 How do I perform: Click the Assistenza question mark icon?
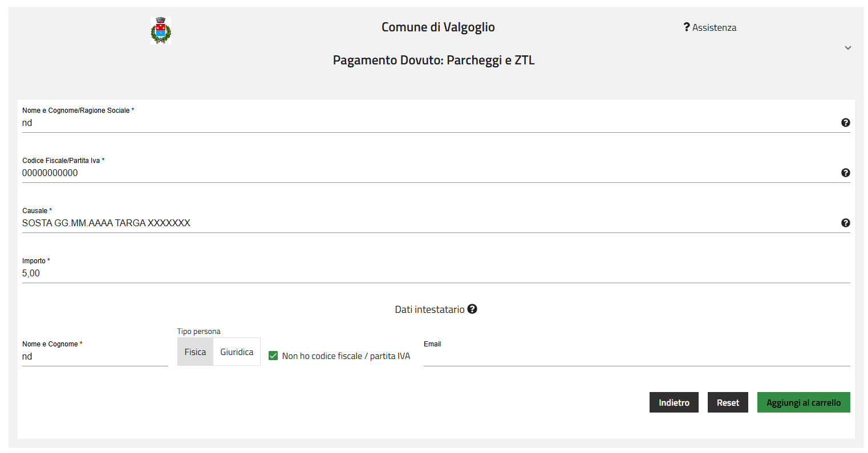(x=687, y=27)
